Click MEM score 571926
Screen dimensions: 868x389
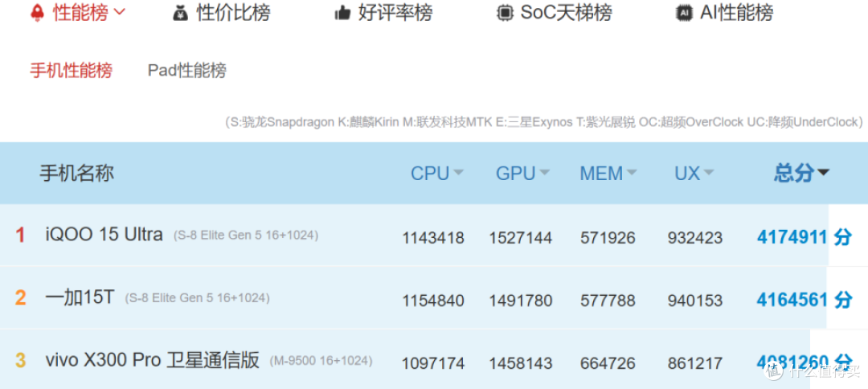(608, 238)
